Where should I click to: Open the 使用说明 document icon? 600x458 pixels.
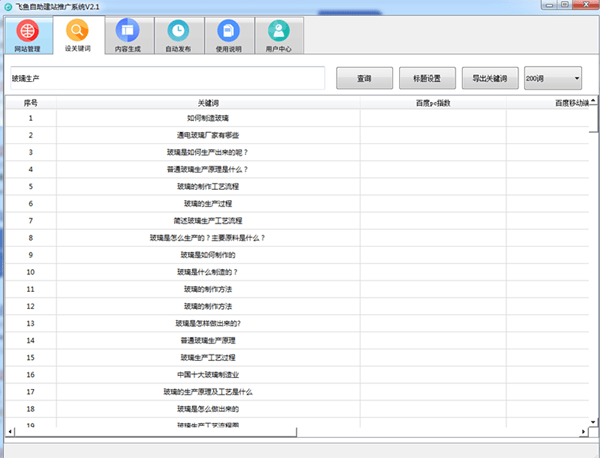click(x=229, y=31)
